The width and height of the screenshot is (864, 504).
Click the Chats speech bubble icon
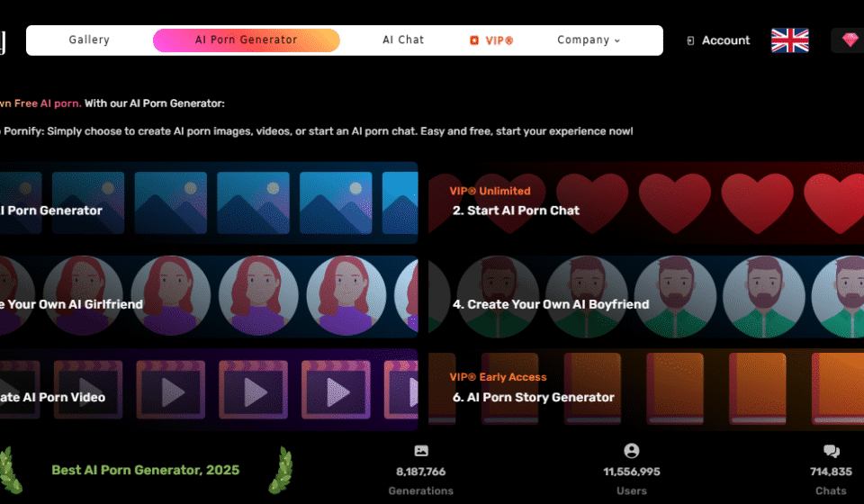(x=831, y=451)
